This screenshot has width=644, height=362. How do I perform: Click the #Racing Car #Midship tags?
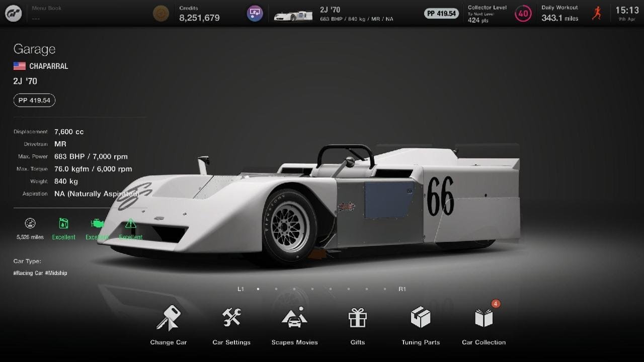40,273
